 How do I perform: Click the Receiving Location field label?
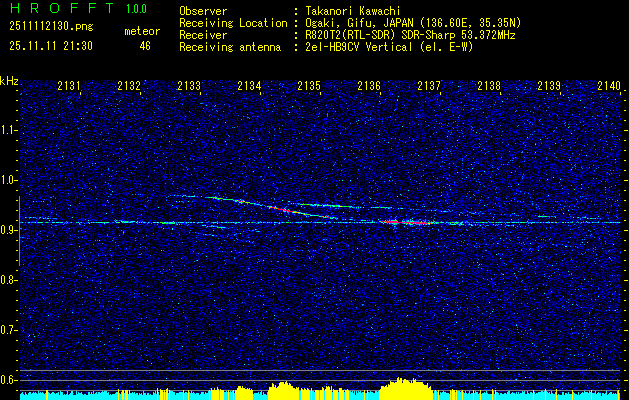[x=233, y=23]
